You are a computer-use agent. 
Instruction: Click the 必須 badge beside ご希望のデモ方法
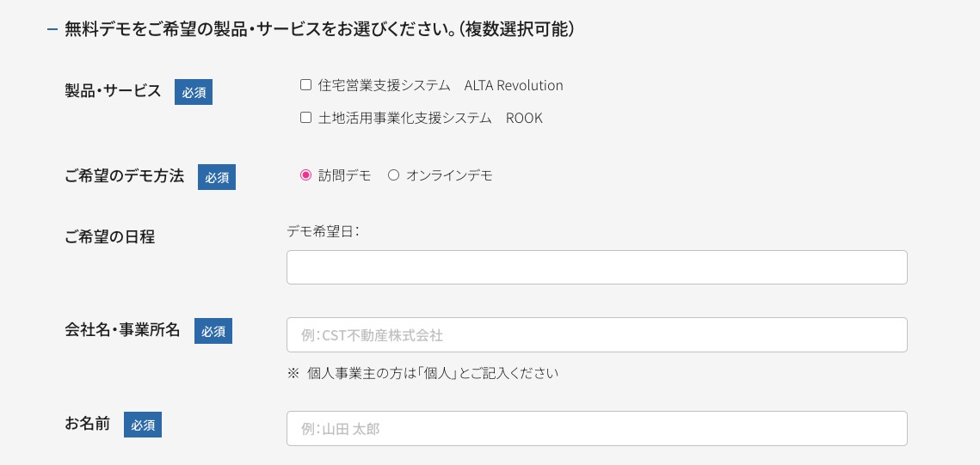coord(217,177)
